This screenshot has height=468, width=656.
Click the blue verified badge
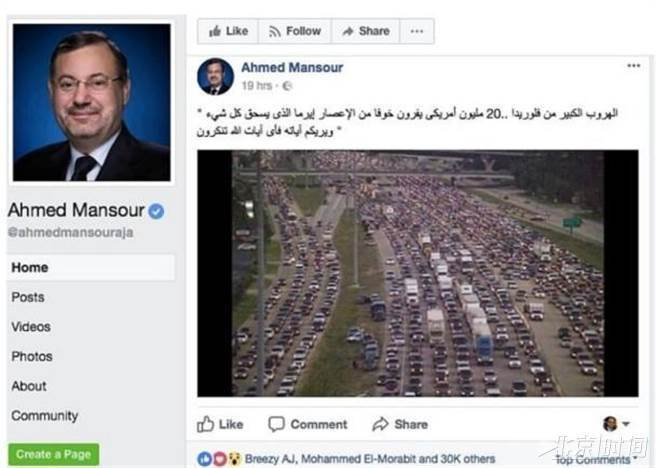click(x=156, y=211)
